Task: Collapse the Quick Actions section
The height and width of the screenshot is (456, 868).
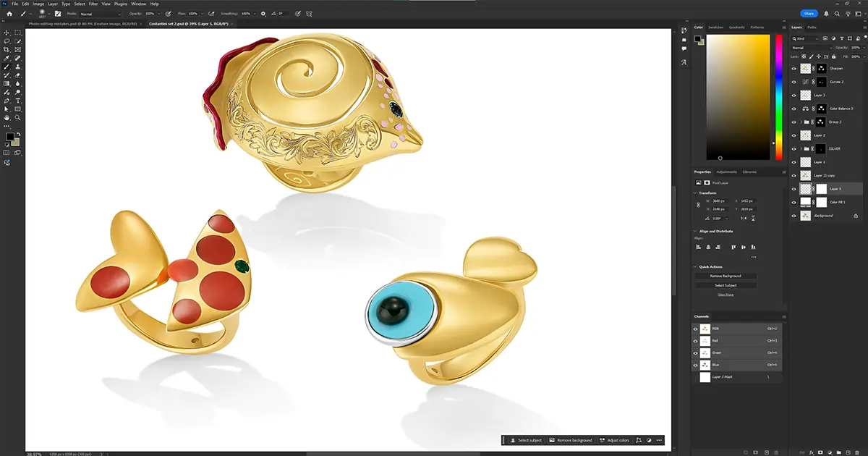Action: 695,266
